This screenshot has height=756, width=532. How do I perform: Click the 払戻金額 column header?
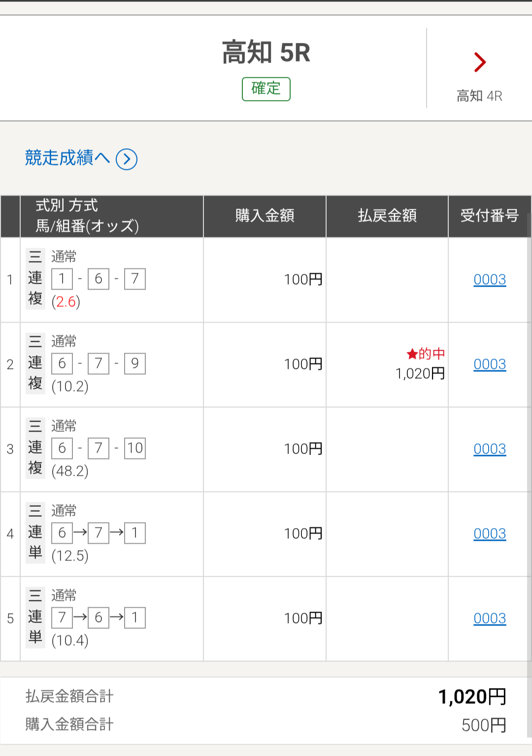[x=387, y=216]
